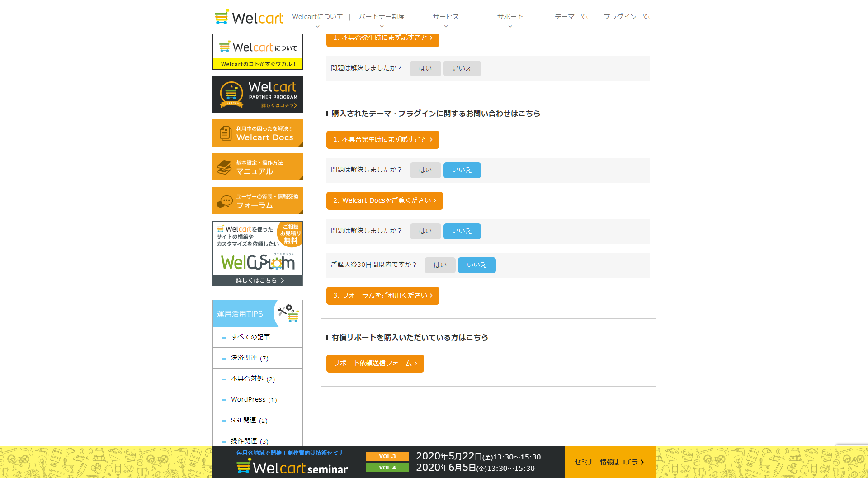868x478 pixels.
Task: Open the サービス menu
Action: [x=446, y=17]
